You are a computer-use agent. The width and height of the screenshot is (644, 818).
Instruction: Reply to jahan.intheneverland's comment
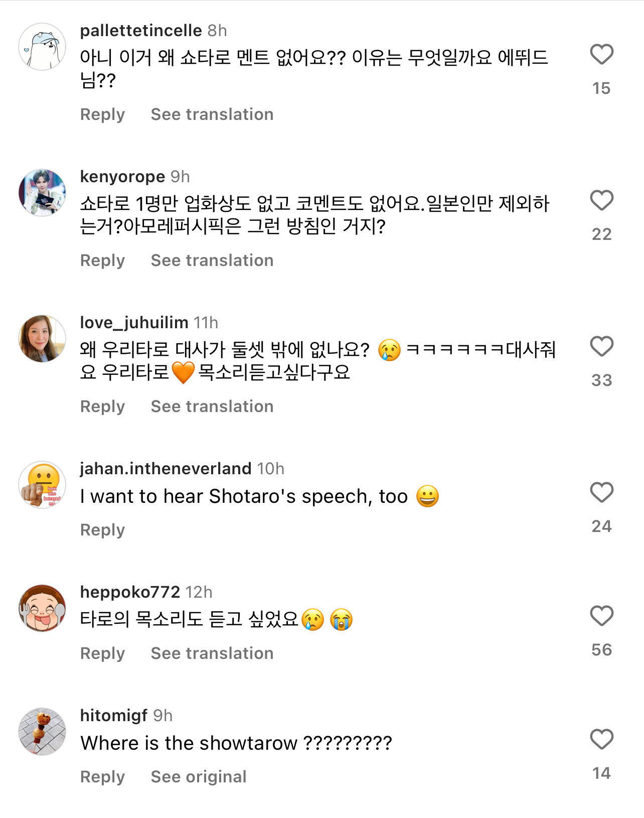pos(102,530)
